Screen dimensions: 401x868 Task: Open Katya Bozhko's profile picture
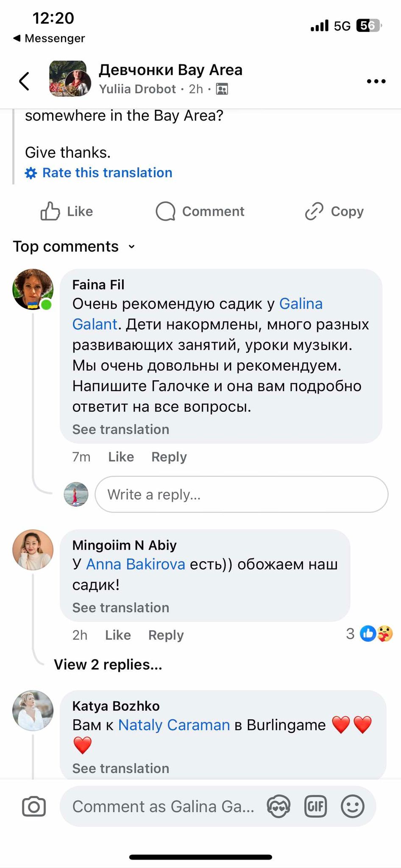click(33, 711)
